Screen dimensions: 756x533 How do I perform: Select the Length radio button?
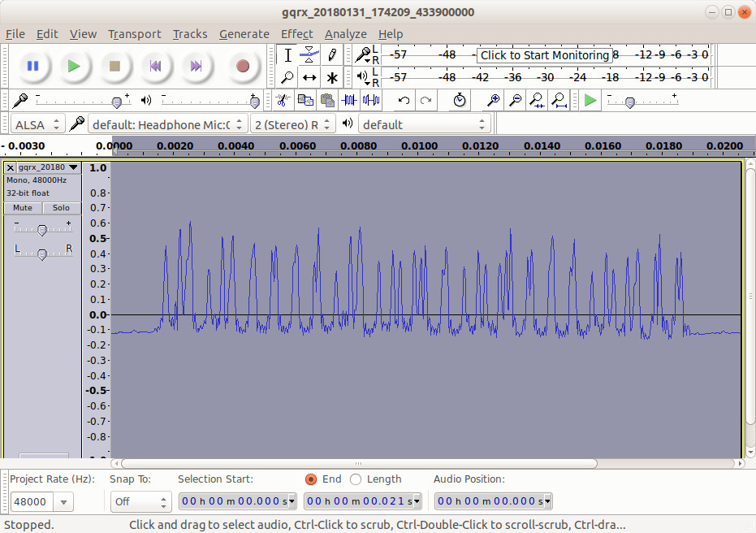[356, 479]
